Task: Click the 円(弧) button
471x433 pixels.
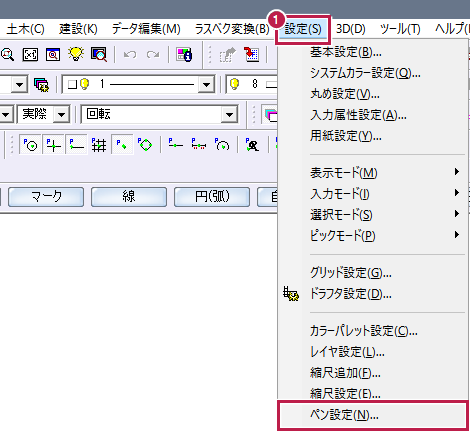Action: [212, 197]
